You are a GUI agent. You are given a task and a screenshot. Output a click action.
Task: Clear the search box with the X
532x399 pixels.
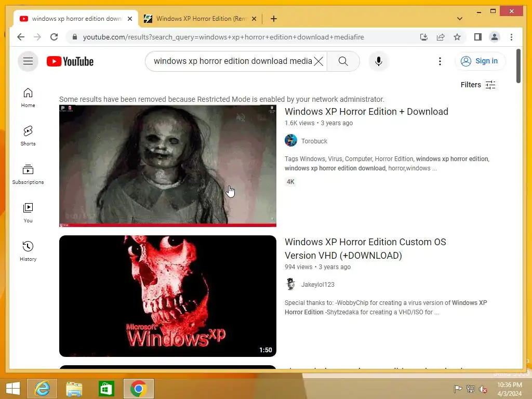(x=318, y=61)
